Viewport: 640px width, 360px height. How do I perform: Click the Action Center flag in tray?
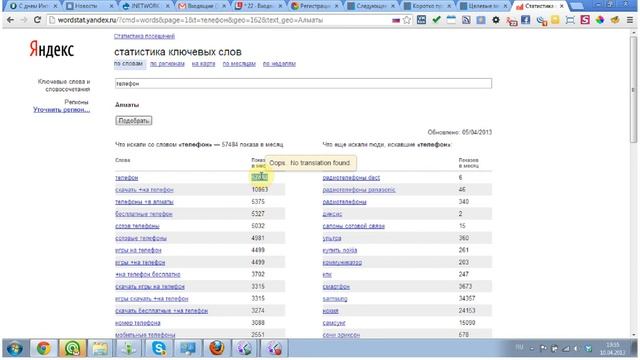pyautogui.click(x=543, y=349)
